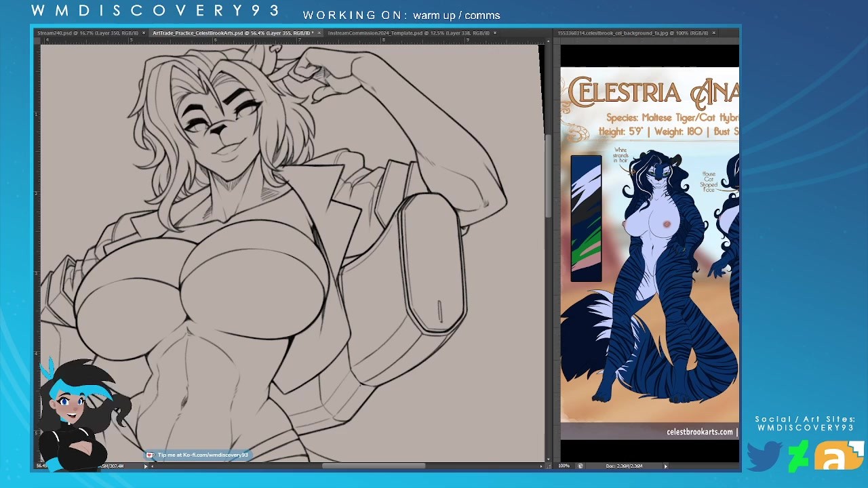Click the 100% zoom field of reference document

click(x=564, y=466)
